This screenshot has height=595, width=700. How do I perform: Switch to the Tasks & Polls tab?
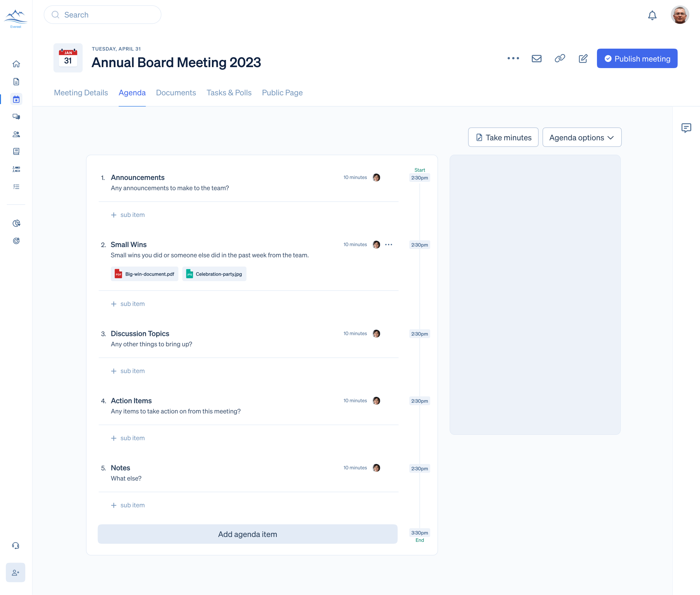(229, 93)
